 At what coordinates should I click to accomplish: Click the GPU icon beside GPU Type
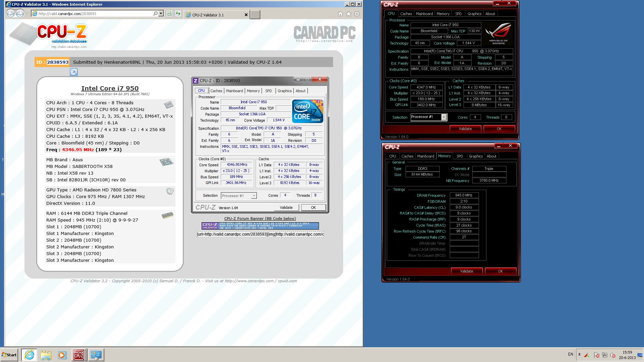coord(170,191)
